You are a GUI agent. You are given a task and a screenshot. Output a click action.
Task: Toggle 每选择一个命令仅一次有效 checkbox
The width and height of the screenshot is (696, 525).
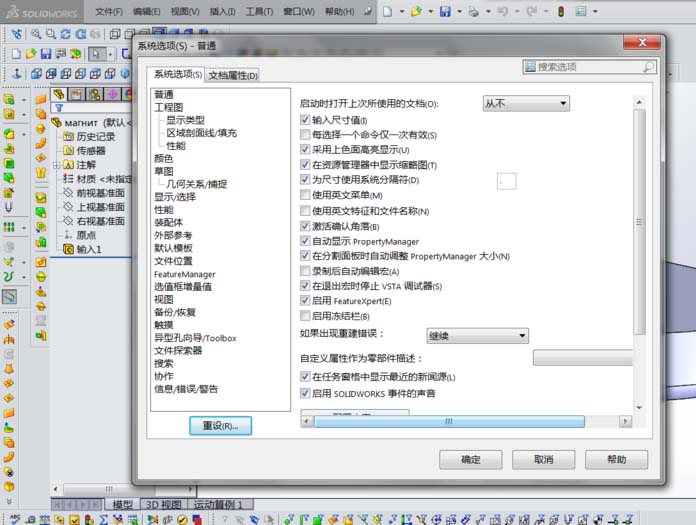click(305, 134)
